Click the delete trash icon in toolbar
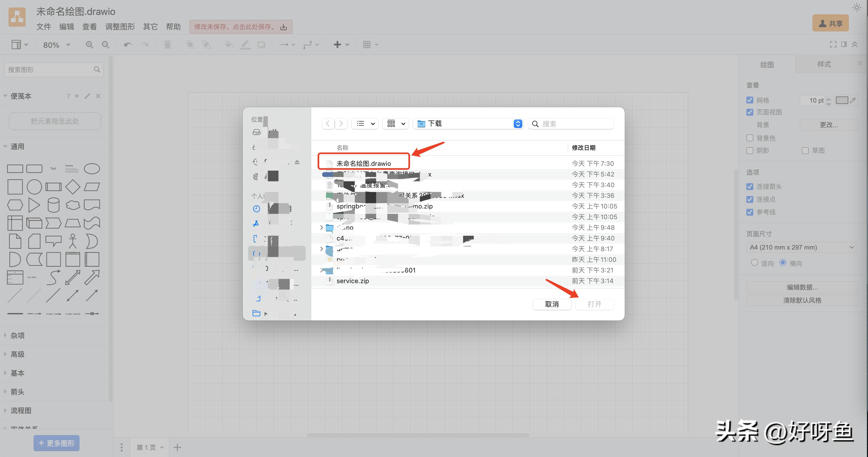Viewport: 868px width, 457px height. (x=167, y=45)
